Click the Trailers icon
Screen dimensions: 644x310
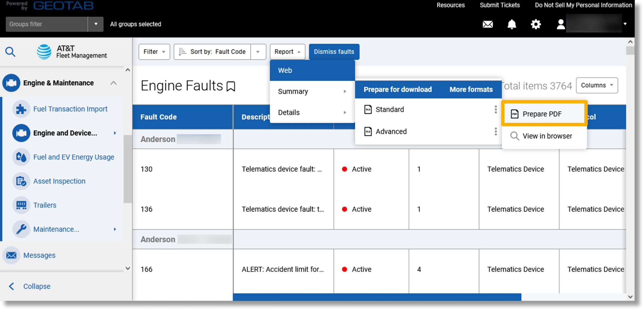[x=21, y=205]
